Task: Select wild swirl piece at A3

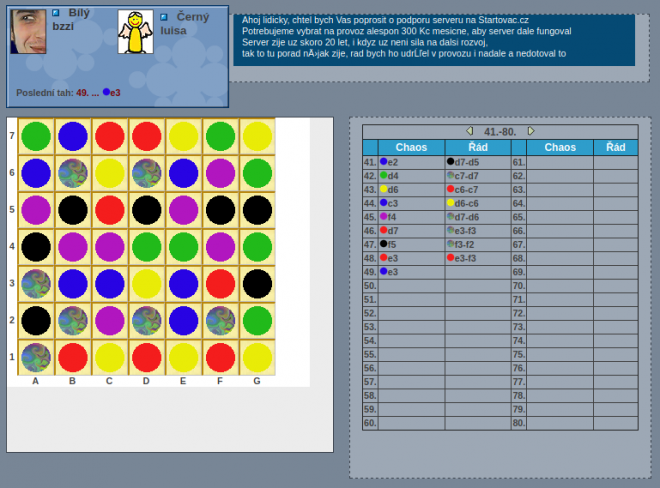Action: (36, 284)
